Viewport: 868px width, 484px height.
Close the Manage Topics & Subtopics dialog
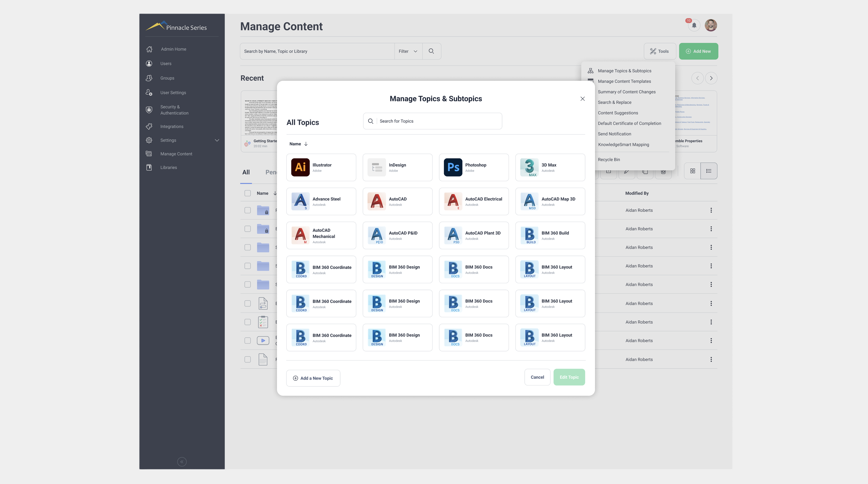583,99
